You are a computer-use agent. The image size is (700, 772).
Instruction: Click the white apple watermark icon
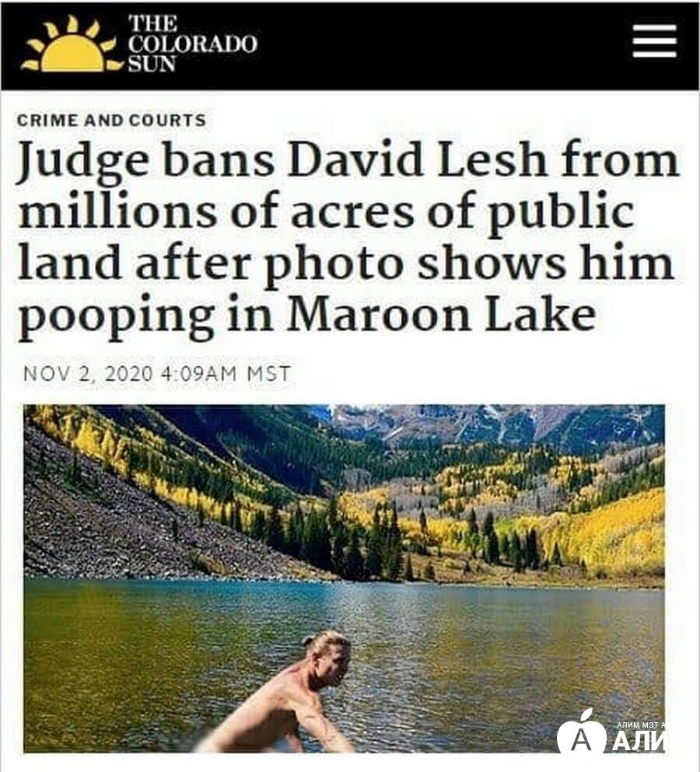tap(582, 732)
